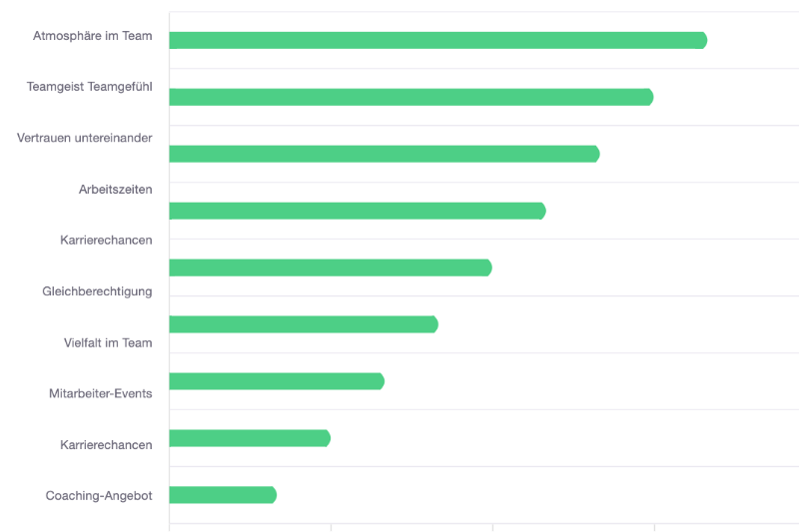Select the Arbeitszeiten axis label

[115, 190]
